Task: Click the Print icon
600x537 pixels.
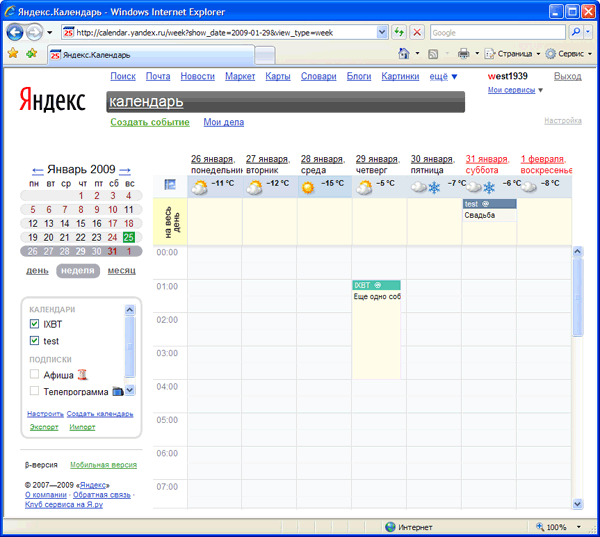Action: [x=463, y=54]
